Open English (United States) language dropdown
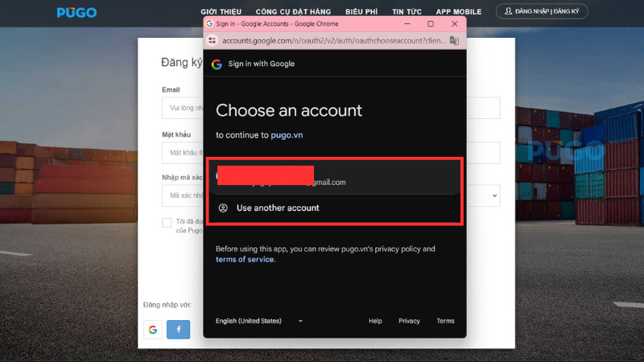The height and width of the screenshot is (362, 644). pos(259,321)
